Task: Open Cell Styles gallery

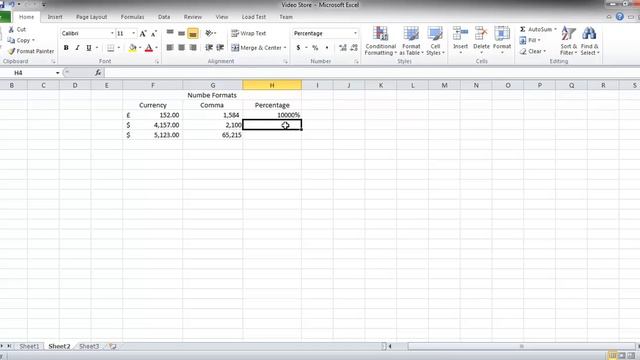Action: pos(435,41)
